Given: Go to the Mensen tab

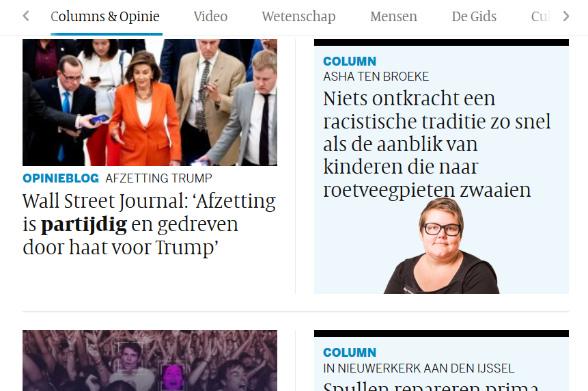Looking at the screenshot, I should [x=393, y=16].
